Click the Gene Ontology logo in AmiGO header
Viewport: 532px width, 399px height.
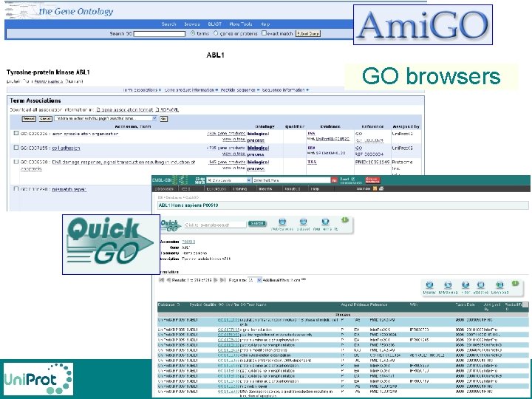tap(59, 11)
